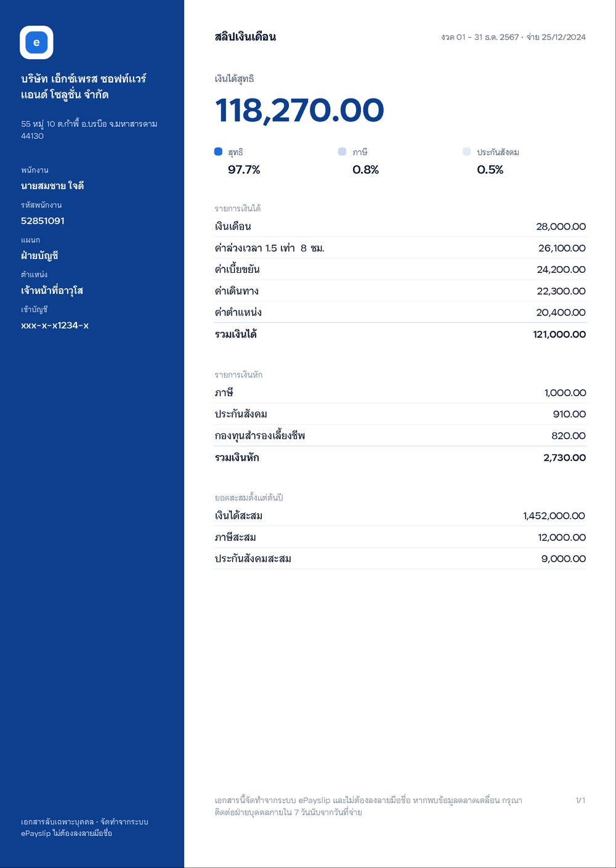Click the tax deduction amount 1,000.00

click(x=565, y=393)
